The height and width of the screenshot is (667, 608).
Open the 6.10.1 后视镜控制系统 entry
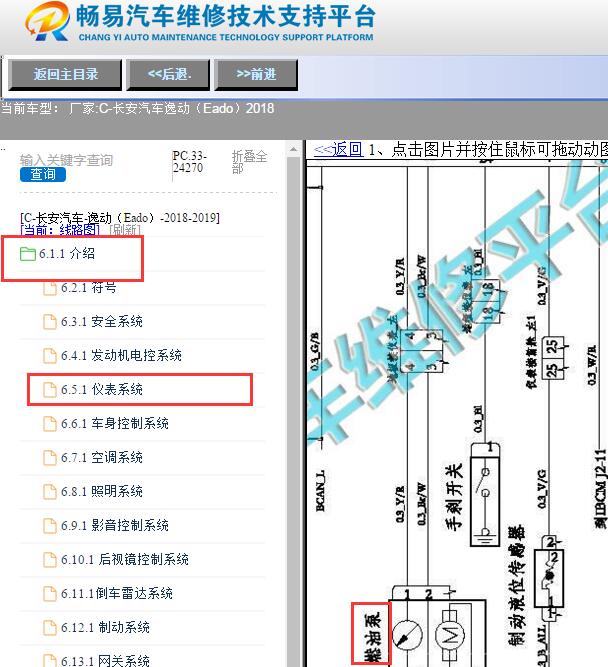pos(125,560)
